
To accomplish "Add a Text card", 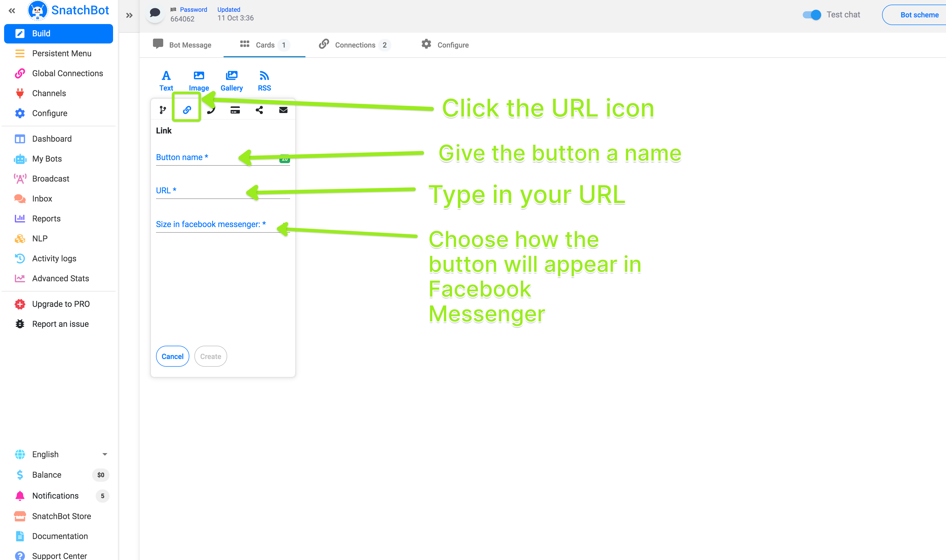I will point(166,81).
